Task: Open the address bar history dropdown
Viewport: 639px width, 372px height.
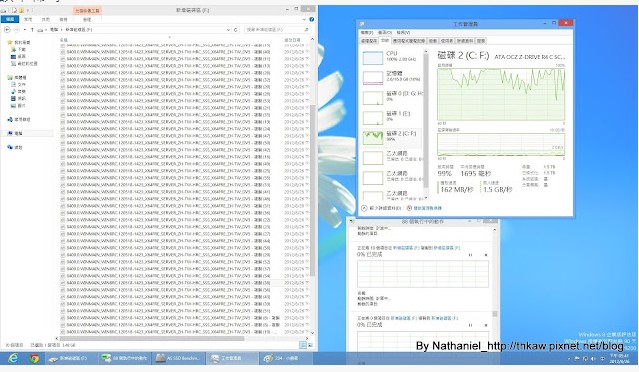Action: [x=228, y=30]
